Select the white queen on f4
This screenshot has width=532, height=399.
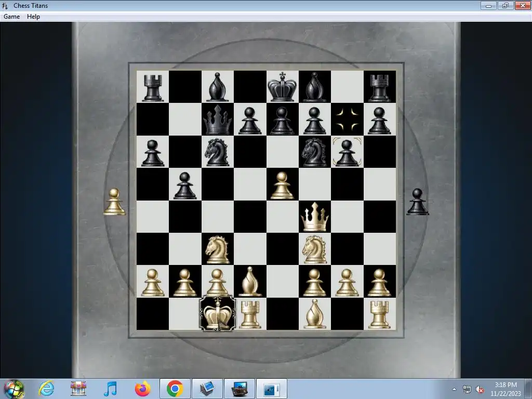315,217
